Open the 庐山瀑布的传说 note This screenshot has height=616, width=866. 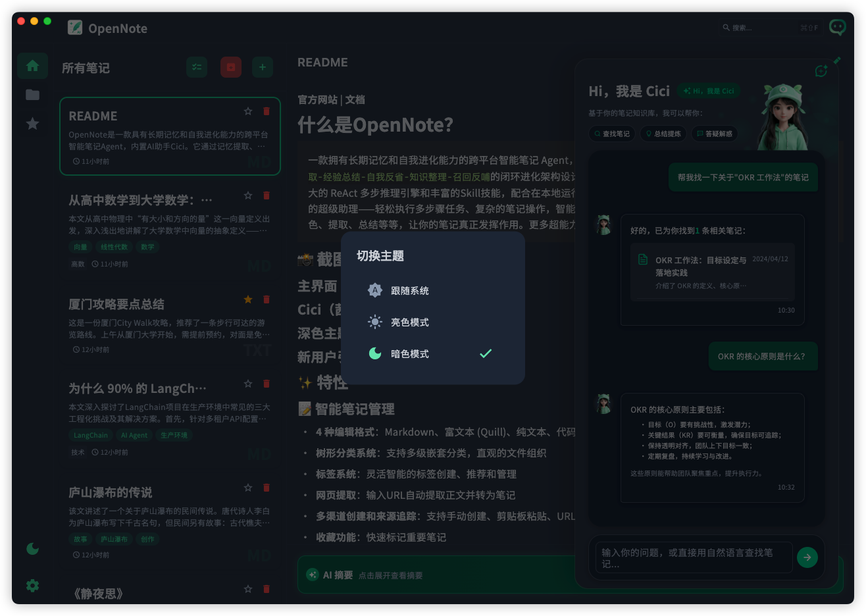click(x=170, y=523)
